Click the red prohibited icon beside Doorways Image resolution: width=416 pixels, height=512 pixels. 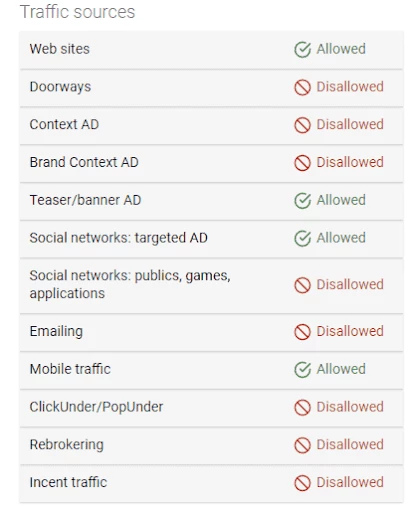(302, 88)
